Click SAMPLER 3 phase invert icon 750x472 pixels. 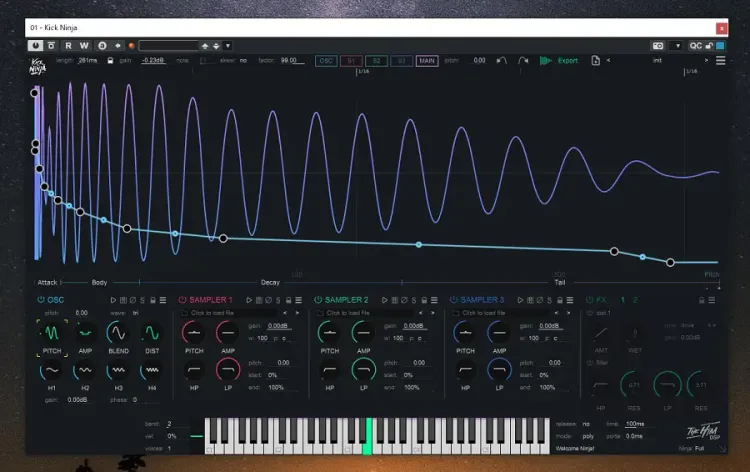[540, 300]
